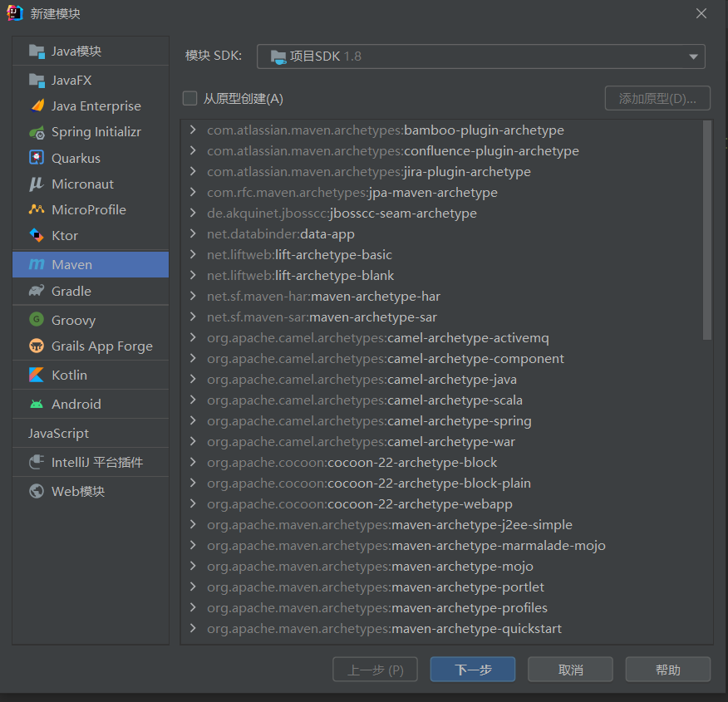Enable the 从原型创建(A) checkbox
728x702 pixels.
pyautogui.click(x=189, y=98)
